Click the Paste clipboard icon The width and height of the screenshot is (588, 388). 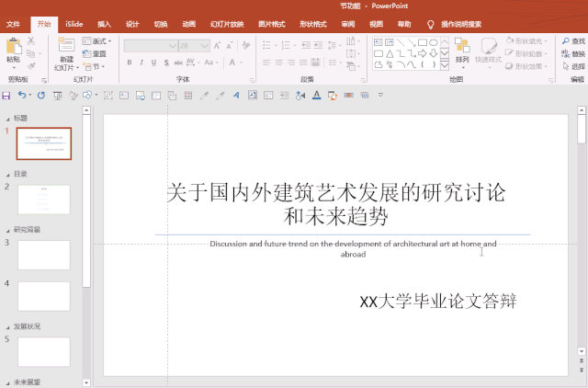pos(14,46)
